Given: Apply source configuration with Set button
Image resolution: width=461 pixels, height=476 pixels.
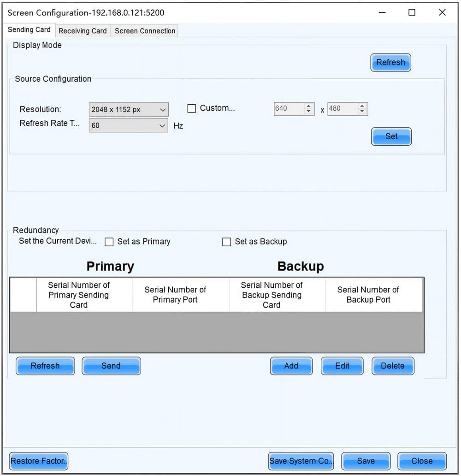Looking at the screenshot, I should coord(391,137).
